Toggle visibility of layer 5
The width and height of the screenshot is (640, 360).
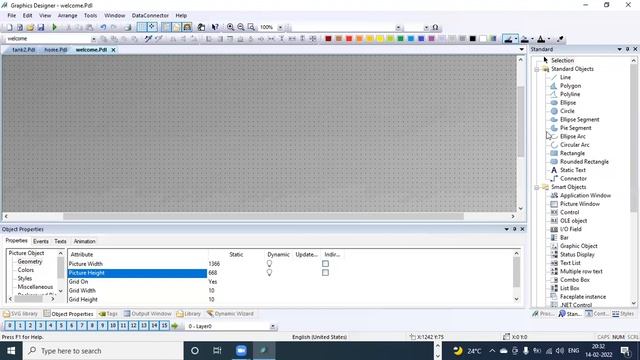pos(61,326)
